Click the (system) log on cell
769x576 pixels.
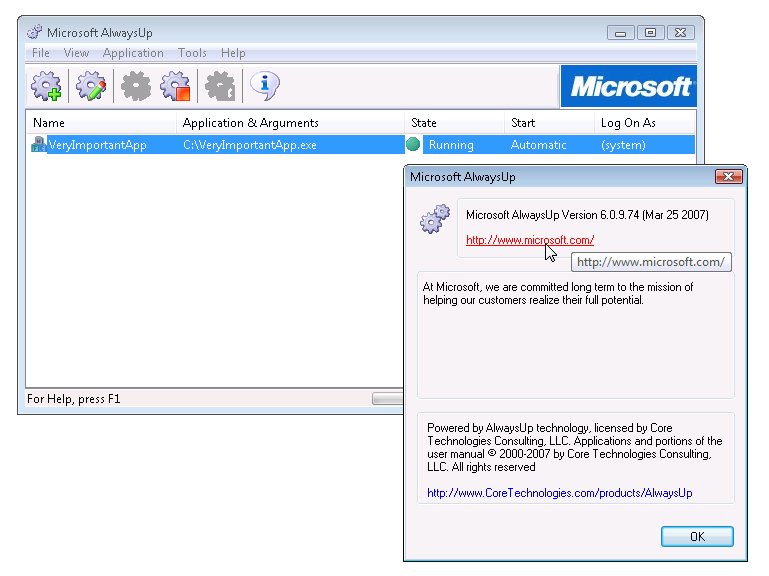pyautogui.click(x=623, y=145)
